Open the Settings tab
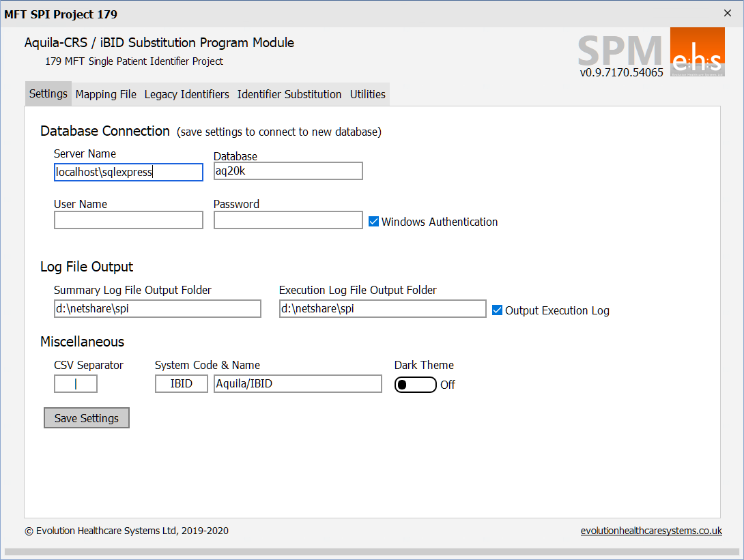 coord(48,94)
